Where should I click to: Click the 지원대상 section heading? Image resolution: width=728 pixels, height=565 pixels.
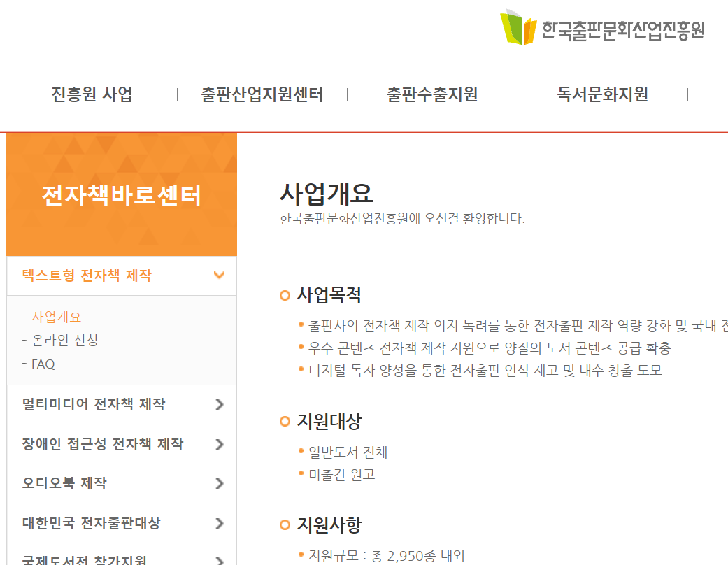(329, 421)
